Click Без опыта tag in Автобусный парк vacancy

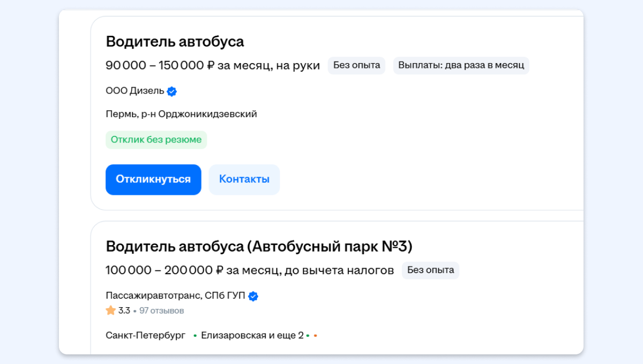point(430,270)
